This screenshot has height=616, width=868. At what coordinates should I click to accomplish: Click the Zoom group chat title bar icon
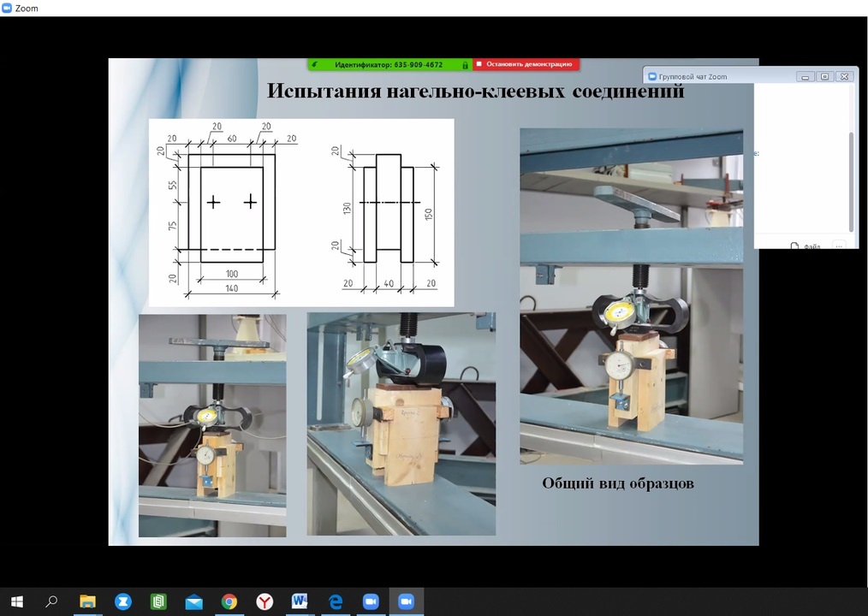tap(652, 76)
